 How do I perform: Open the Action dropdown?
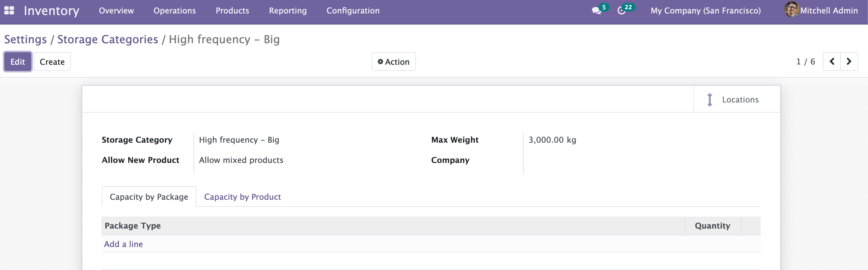tap(394, 62)
